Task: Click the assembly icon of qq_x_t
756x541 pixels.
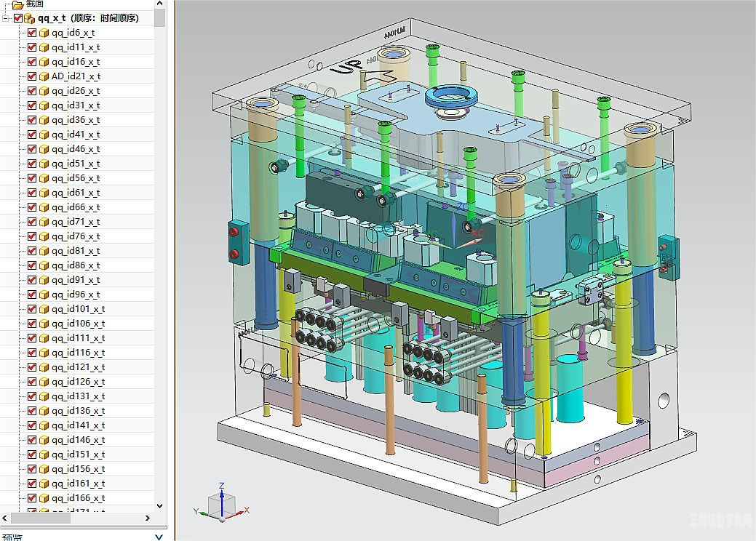Action: tap(29, 18)
